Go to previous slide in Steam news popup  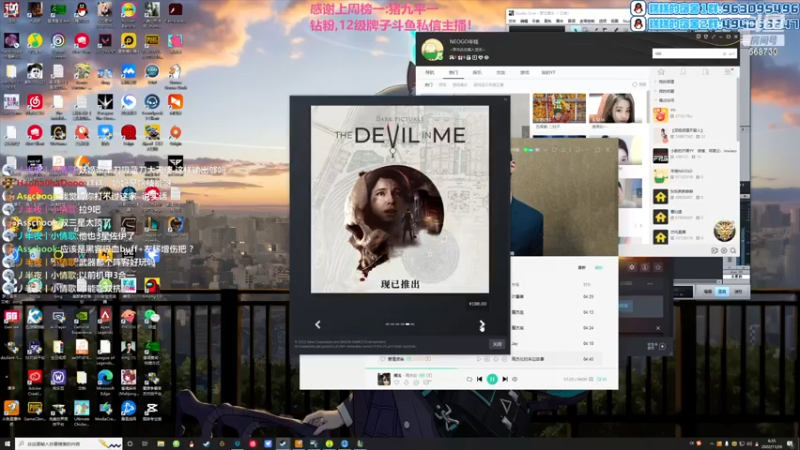[318, 324]
